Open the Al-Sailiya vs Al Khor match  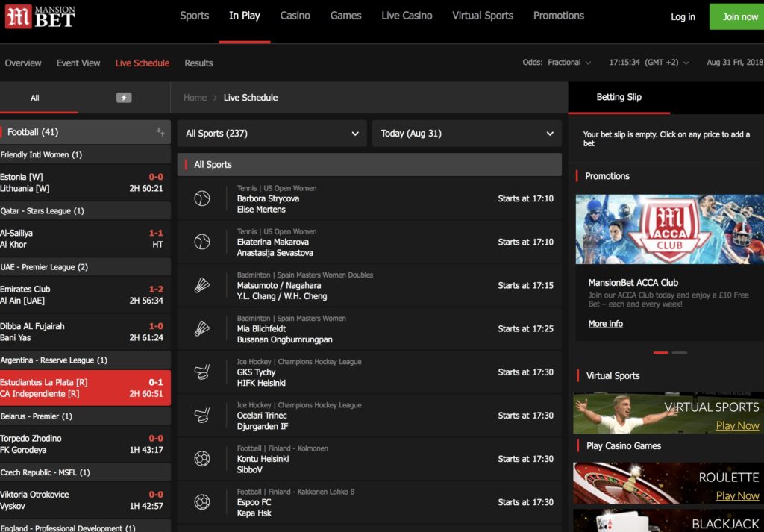pos(85,239)
